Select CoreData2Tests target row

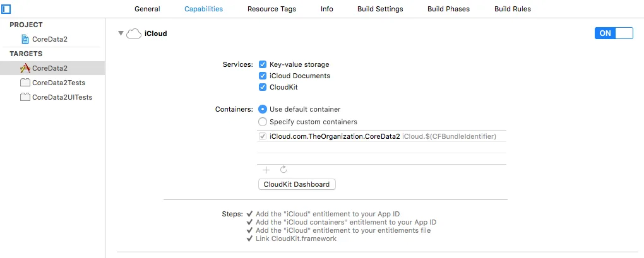[x=52, y=83]
